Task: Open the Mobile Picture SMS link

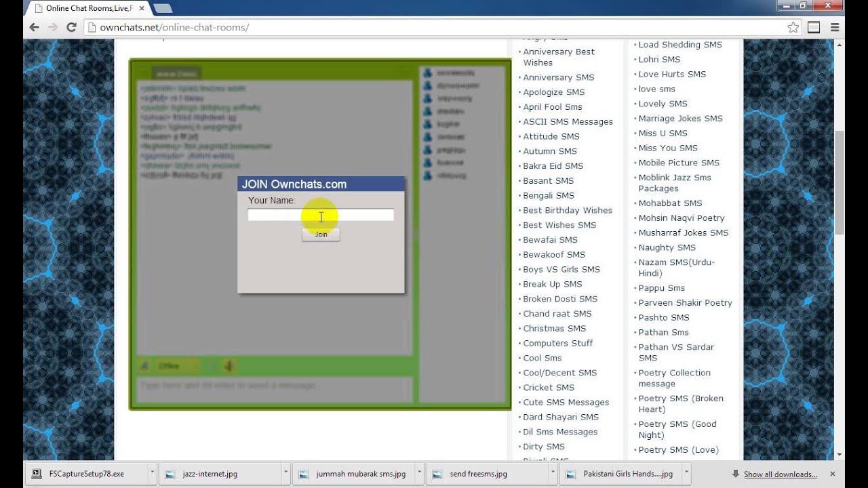Action: [x=679, y=163]
